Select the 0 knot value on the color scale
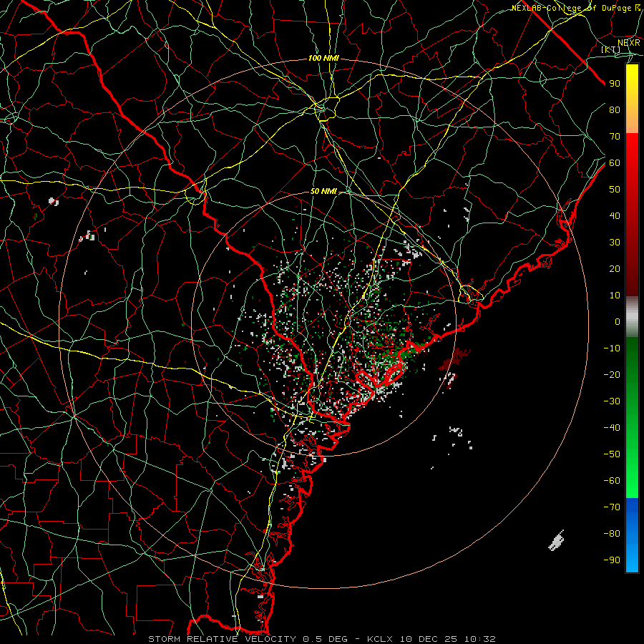 click(618, 321)
